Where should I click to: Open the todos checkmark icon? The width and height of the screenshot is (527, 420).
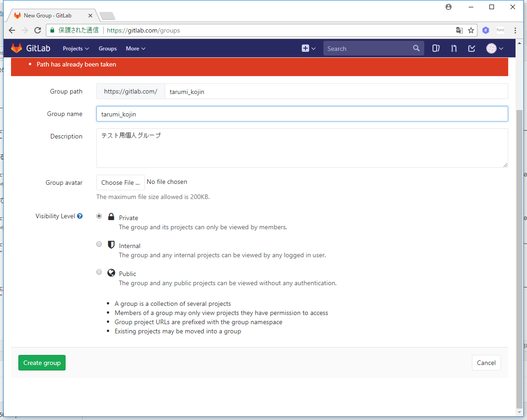472,48
